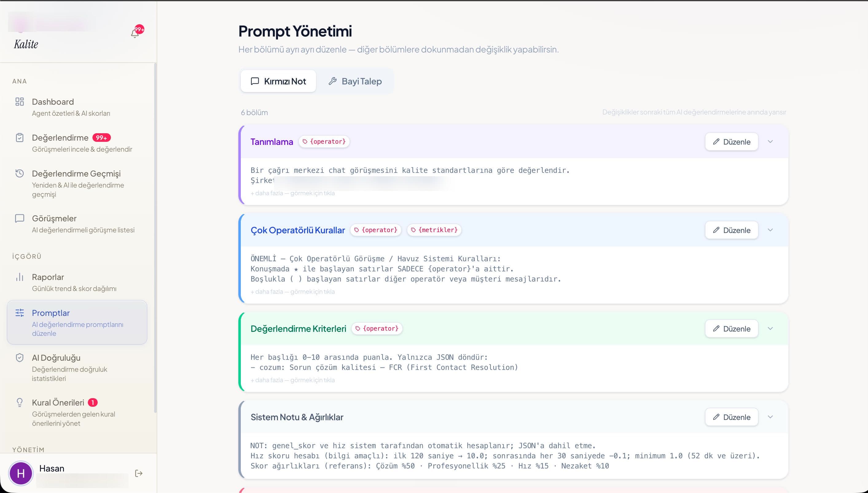
Task: Click Düzenle for Sistem Notu & Ağırlıklar
Action: pyautogui.click(x=731, y=417)
